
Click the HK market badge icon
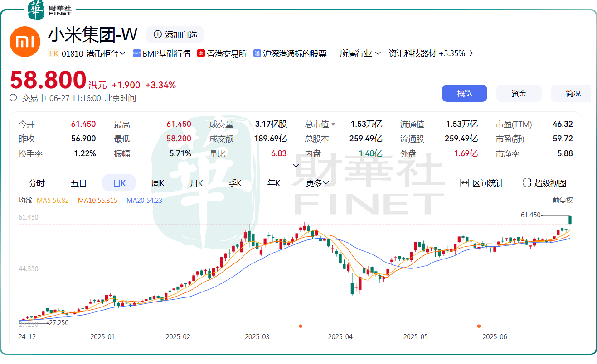coord(53,53)
